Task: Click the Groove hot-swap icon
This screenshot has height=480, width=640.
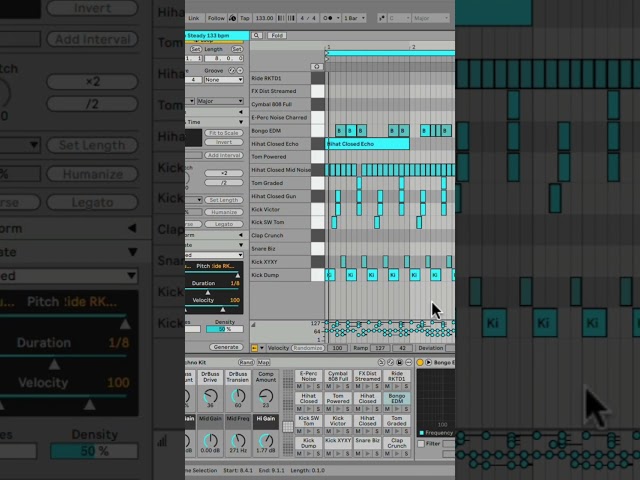Action: 231,71
